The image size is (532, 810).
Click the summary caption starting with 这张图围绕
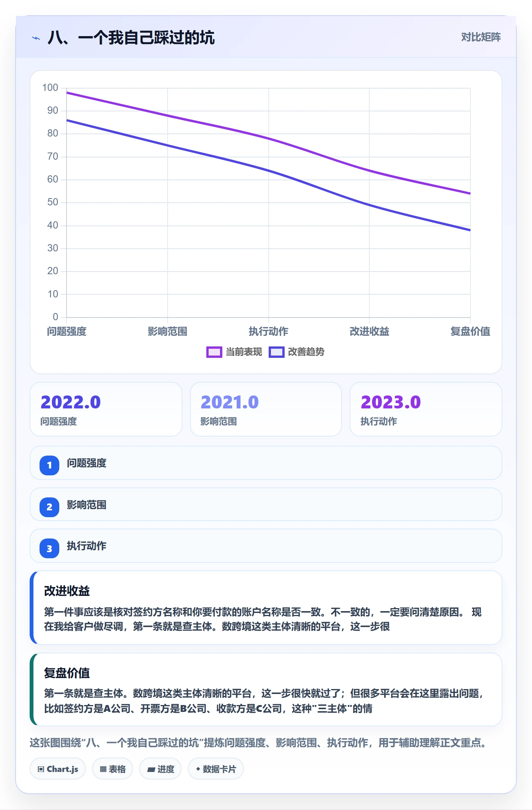[258, 743]
